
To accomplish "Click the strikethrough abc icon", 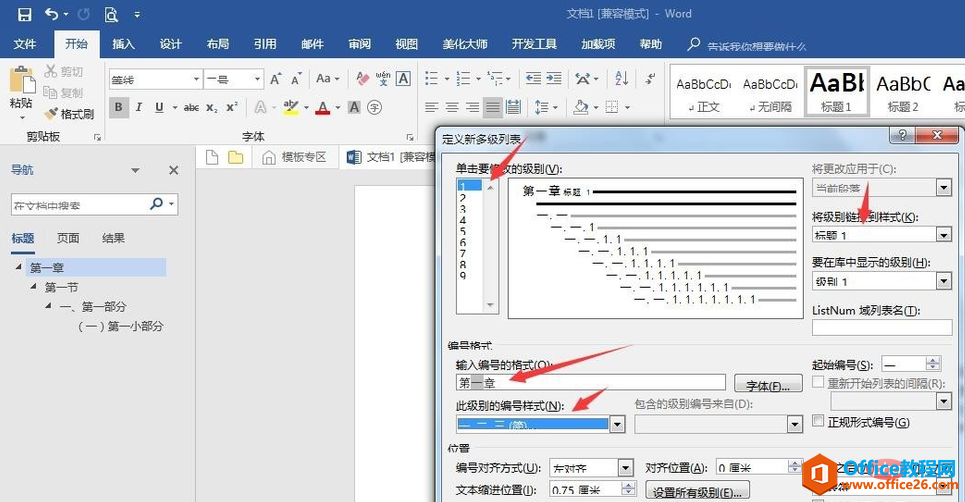I will pos(190,107).
